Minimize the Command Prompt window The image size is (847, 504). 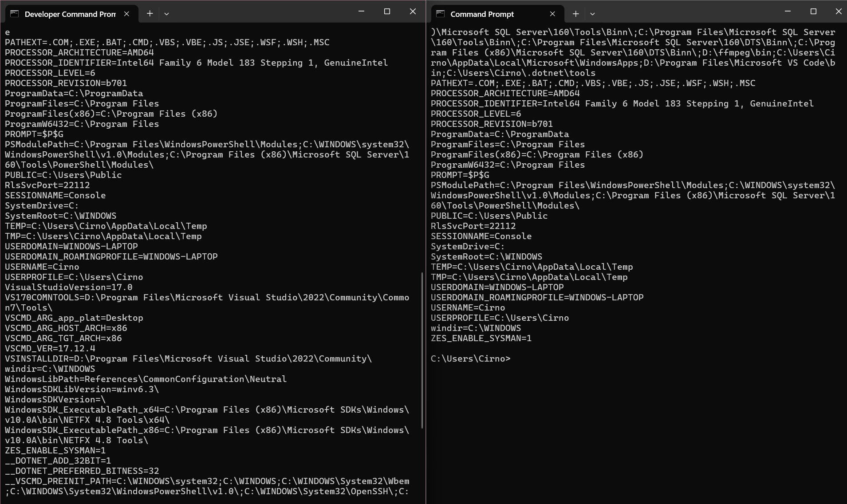(x=788, y=12)
